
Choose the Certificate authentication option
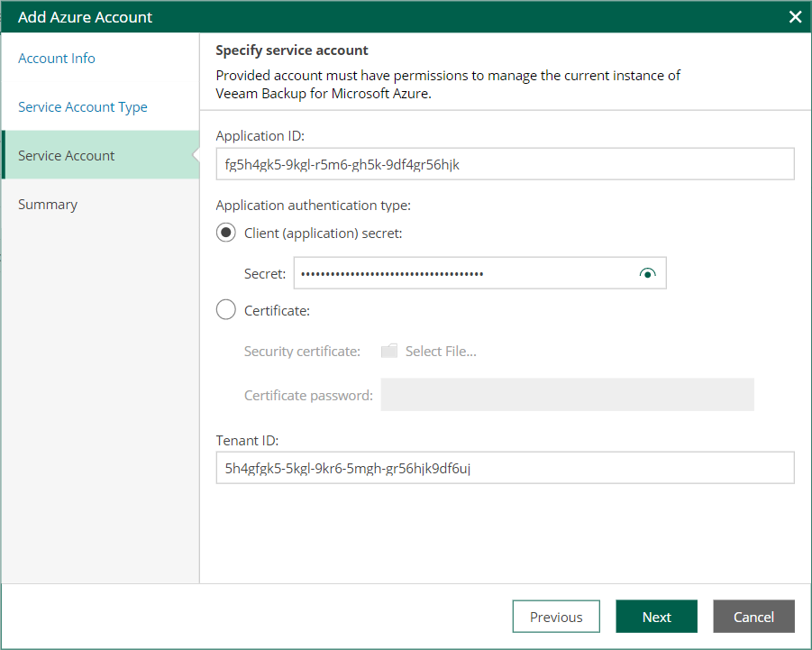click(x=226, y=311)
